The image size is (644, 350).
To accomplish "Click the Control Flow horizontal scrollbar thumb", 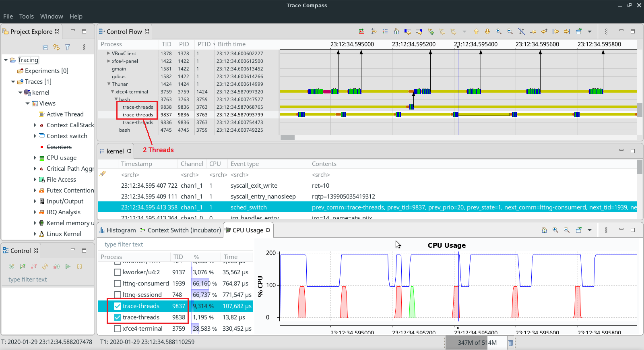I will coord(287,137).
